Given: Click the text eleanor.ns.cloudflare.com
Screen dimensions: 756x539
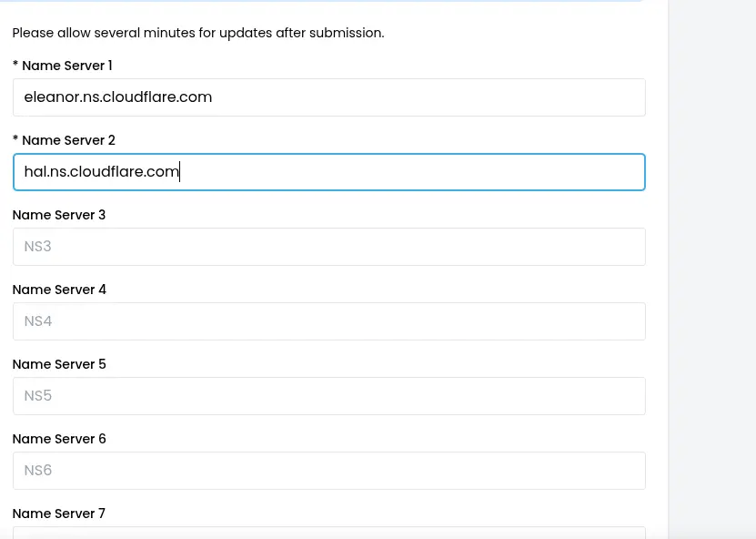Looking at the screenshot, I should tap(117, 97).
